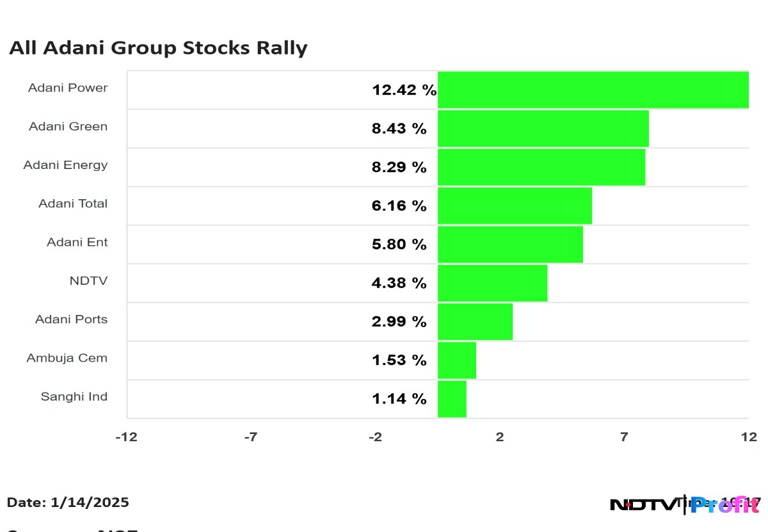Select the NDTV green bar
768x532 pixels.
click(x=492, y=283)
